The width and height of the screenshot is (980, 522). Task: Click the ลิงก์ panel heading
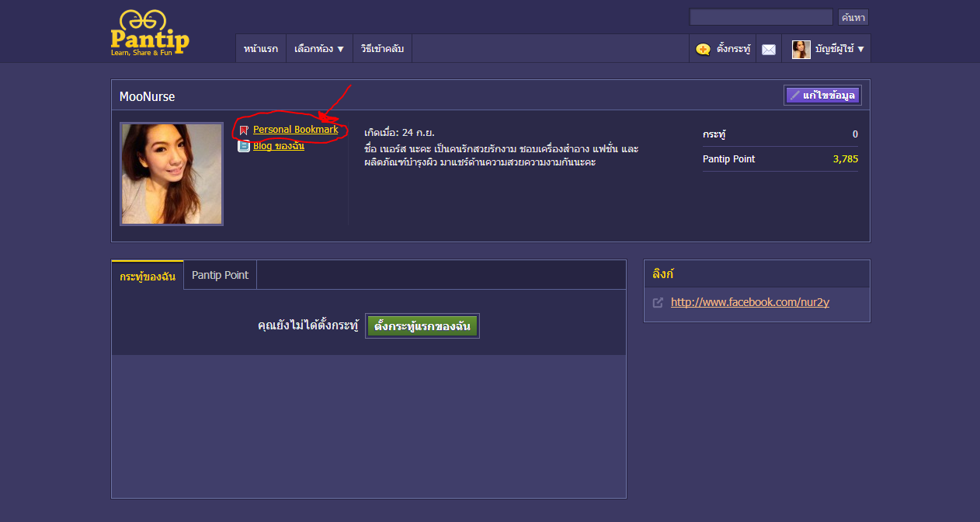663,274
